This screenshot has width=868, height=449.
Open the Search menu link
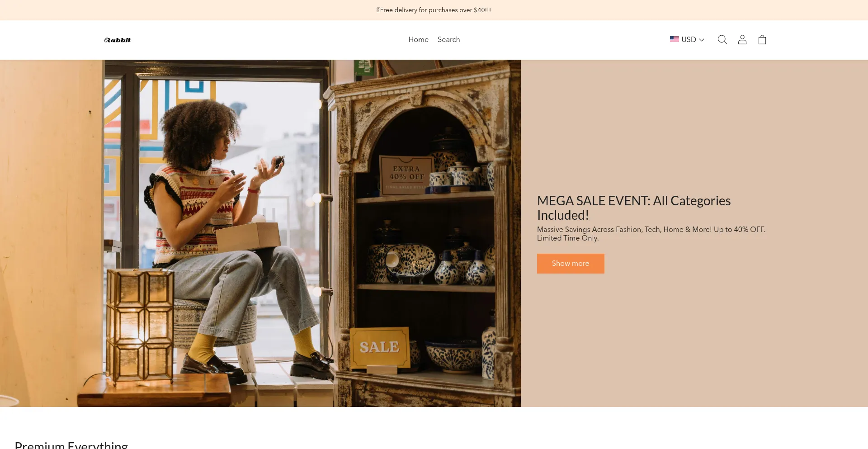pos(448,40)
